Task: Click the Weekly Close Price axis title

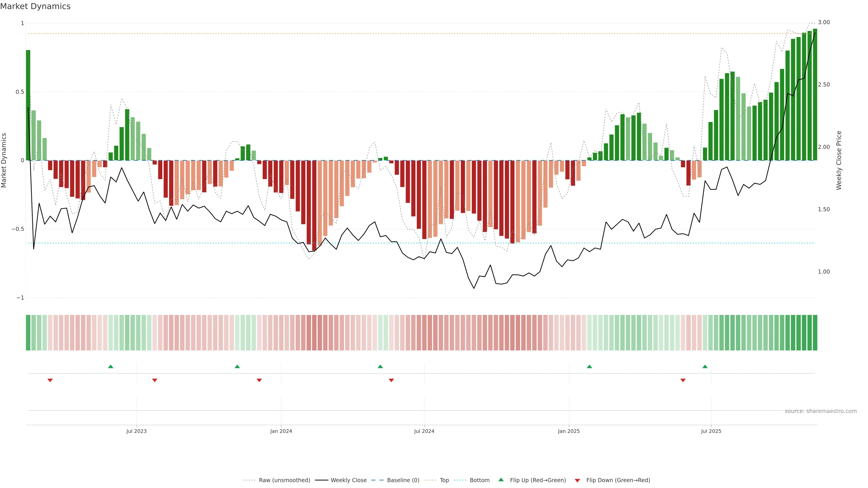Action: 839,160
